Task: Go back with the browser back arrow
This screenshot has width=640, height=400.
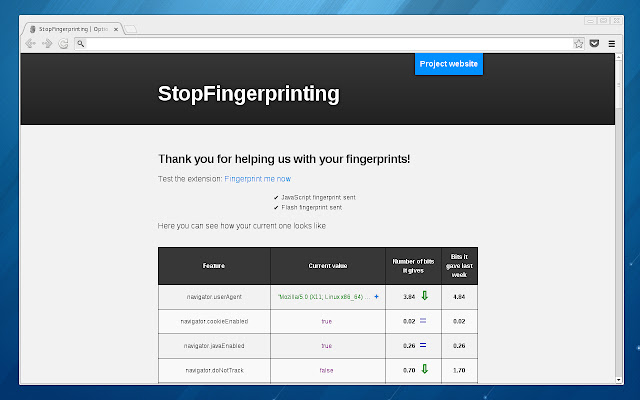Action: coord(30,43)
